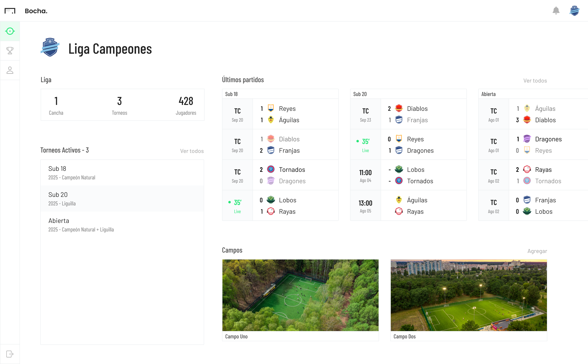Viewport: 588px width, 364px height.
Task: Click Ver todos next to Últimos partidos
Action: click(x=535, y=81)
